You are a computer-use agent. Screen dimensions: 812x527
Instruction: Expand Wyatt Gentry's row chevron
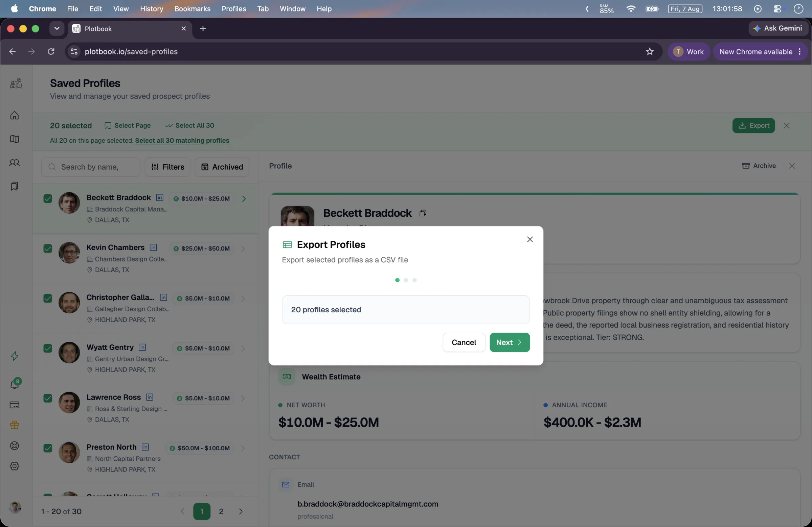coord(243,349)
